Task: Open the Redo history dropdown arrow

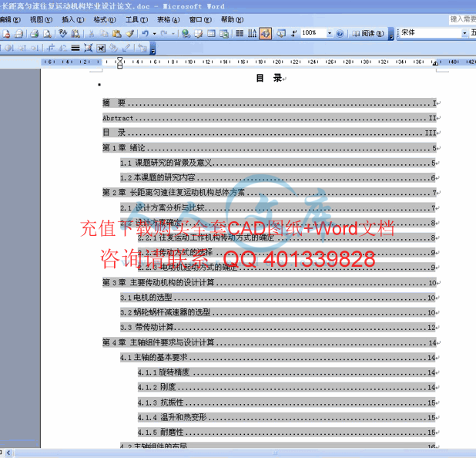Action: click(x=173, y=33)
